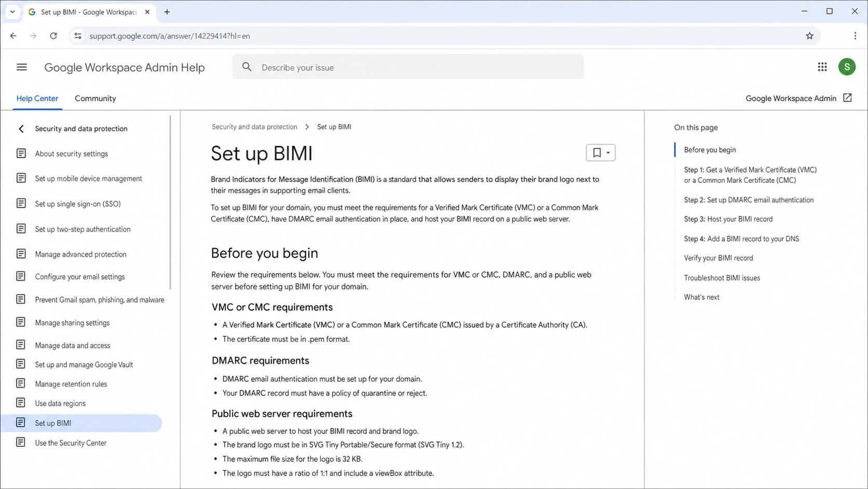The width and height of the screenshot is (868, 489).
Task: Open the tab search dropdown arrow
Action: coord(12,11)
